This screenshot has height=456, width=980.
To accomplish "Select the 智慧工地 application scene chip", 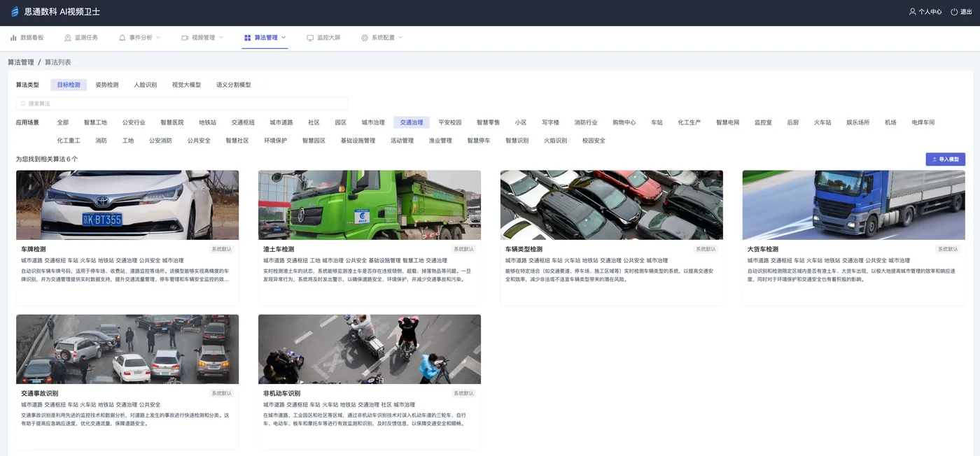I will tap(95, 121).
